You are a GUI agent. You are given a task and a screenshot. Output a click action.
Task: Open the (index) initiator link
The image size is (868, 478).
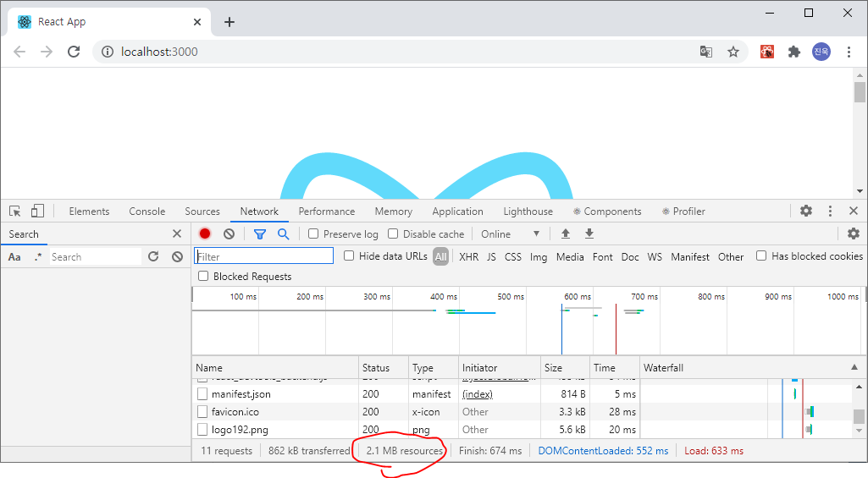(x=477, y=394)
